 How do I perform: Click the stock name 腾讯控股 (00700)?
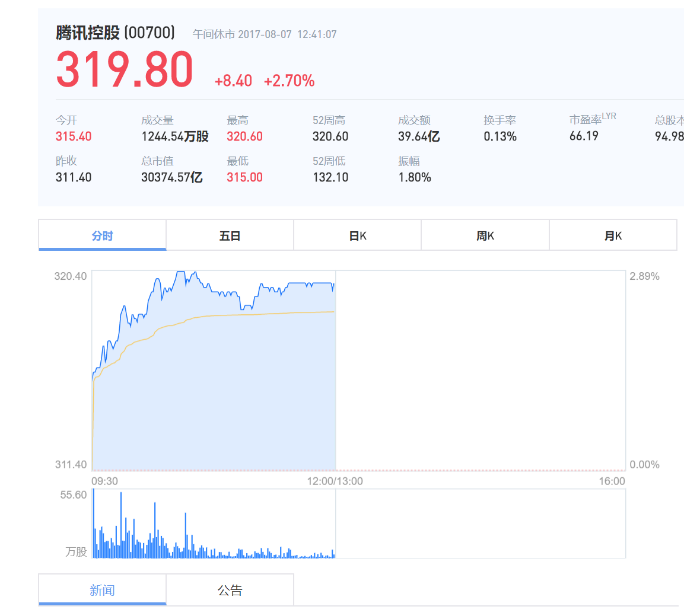click(x=116, y=33)
